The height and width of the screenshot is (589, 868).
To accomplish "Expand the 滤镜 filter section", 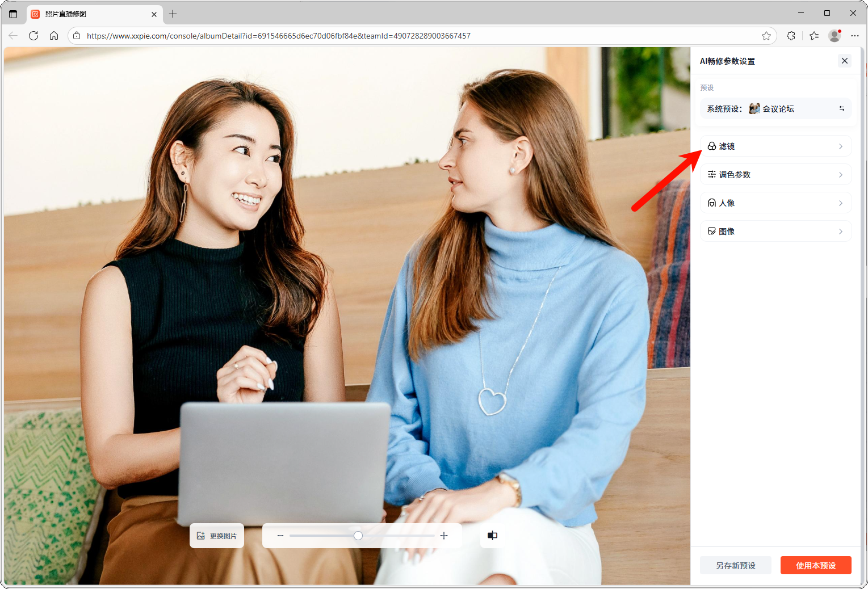I will [x=775, y=146].
